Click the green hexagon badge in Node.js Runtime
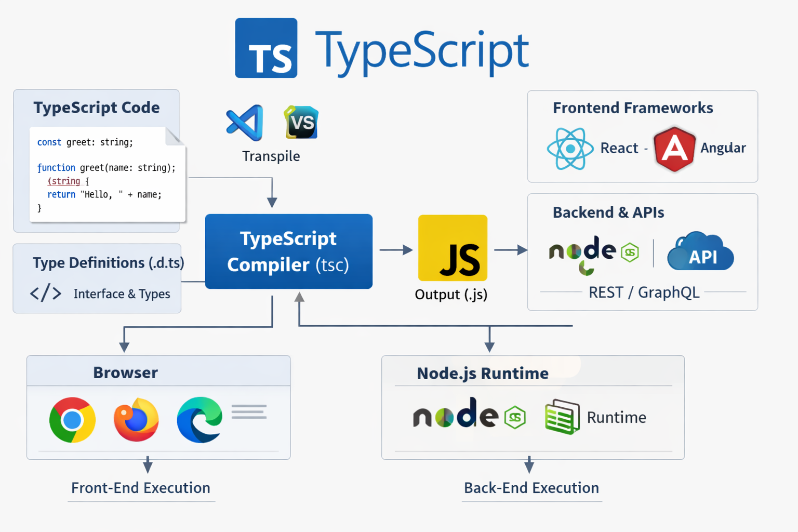Image resolution: width=798 pixels, height=532 pixels. [515, 417]
